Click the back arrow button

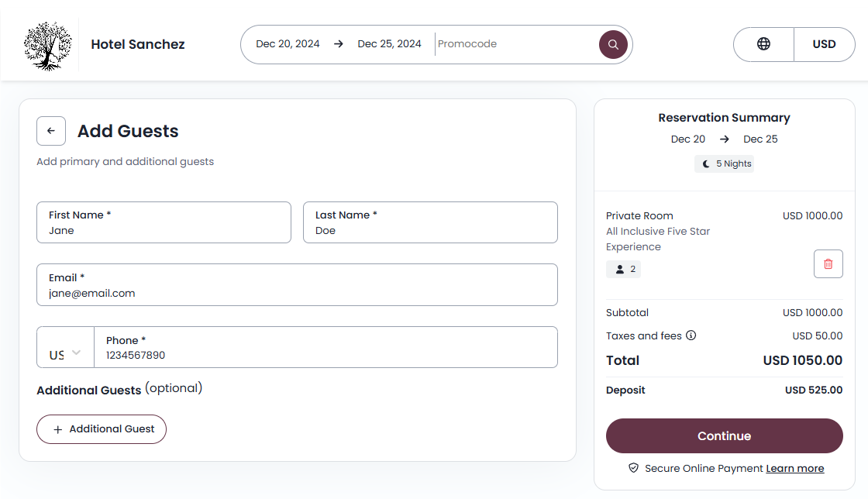(51, 131)
